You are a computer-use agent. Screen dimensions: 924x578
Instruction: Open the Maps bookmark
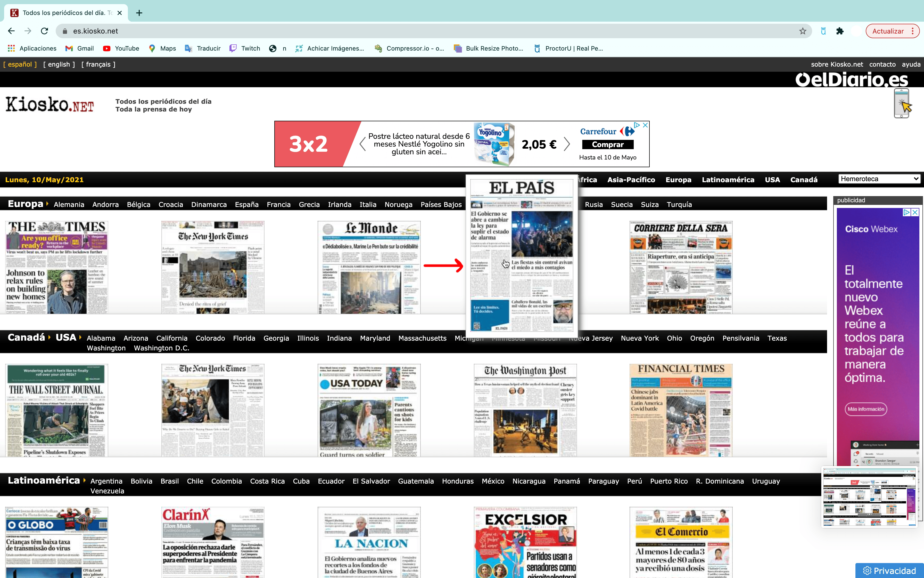point(162,48)
